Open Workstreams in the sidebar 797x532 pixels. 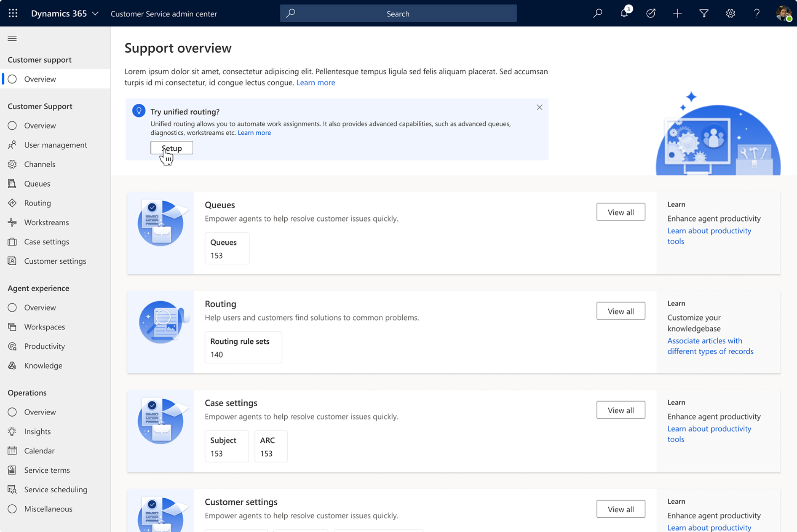(46, 222)
